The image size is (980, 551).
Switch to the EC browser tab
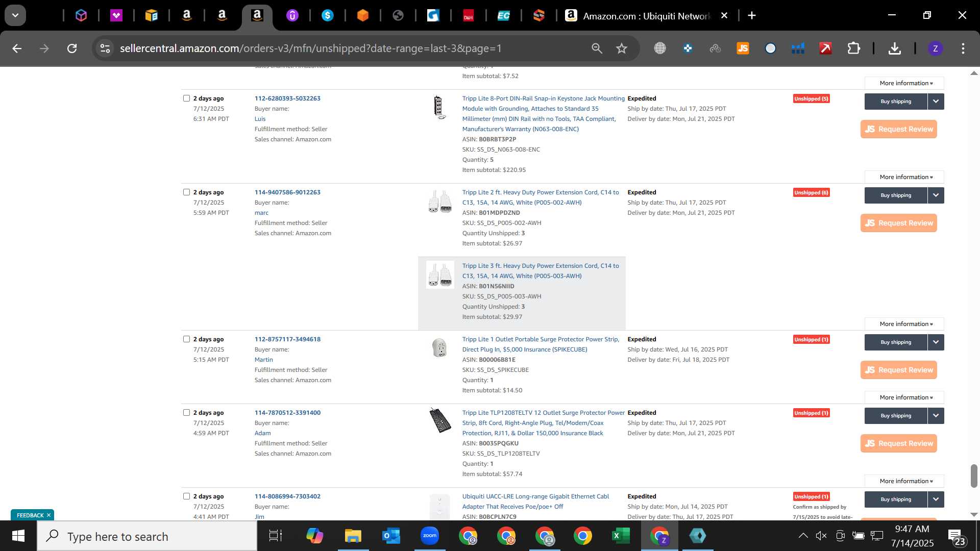(504, 16)
